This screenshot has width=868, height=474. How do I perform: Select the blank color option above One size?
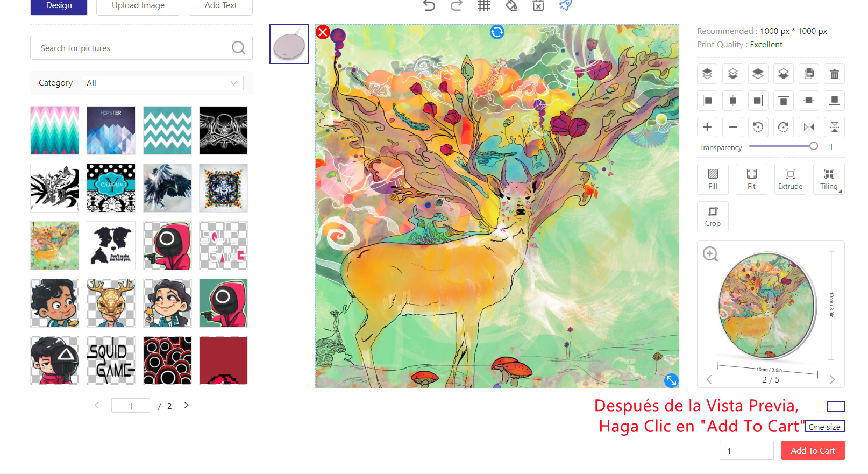click(x=835, y=406)
